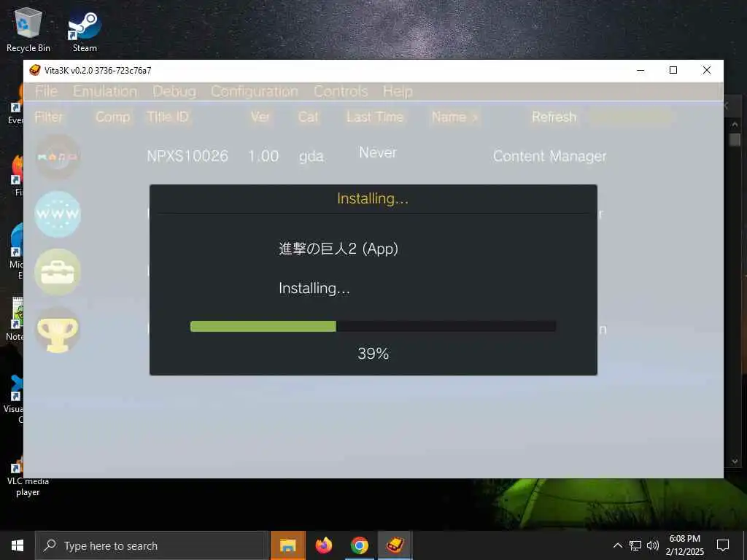
Task: Minimize the Vita3K window
Action: (640, 71)
